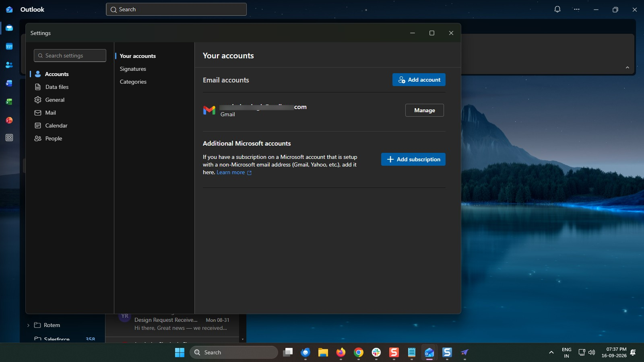Launch PowerPoint from the Outlook left rail
This screenshot has width=644, height=362.
point(9,120)
